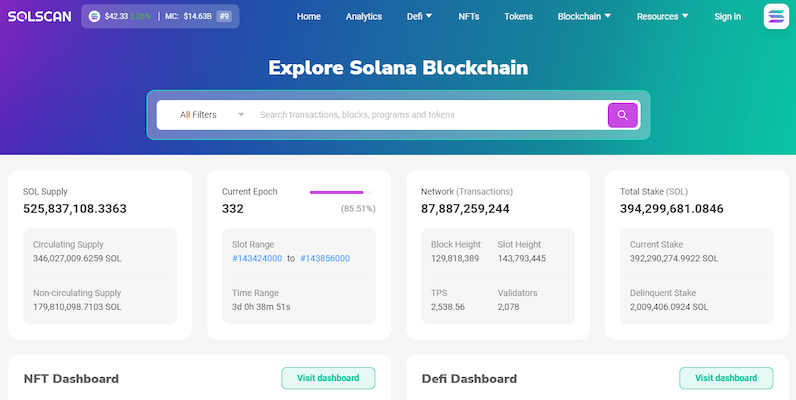Click the #9 market rank badge

[x=224, y=16]
